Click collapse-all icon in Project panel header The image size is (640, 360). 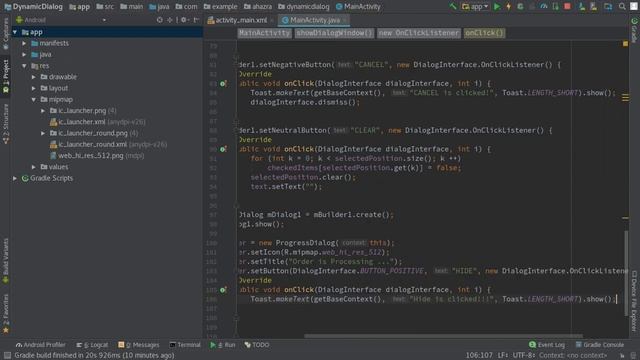170,20
